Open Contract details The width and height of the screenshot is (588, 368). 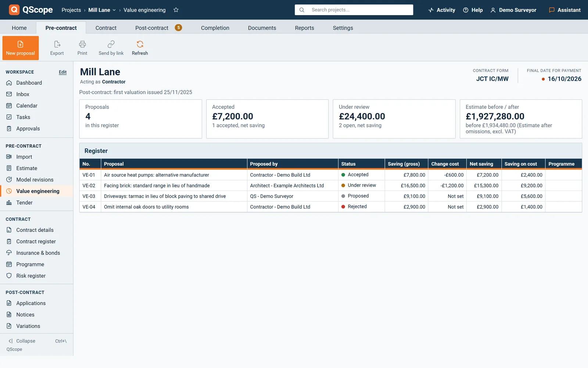[x=37, y=230]
